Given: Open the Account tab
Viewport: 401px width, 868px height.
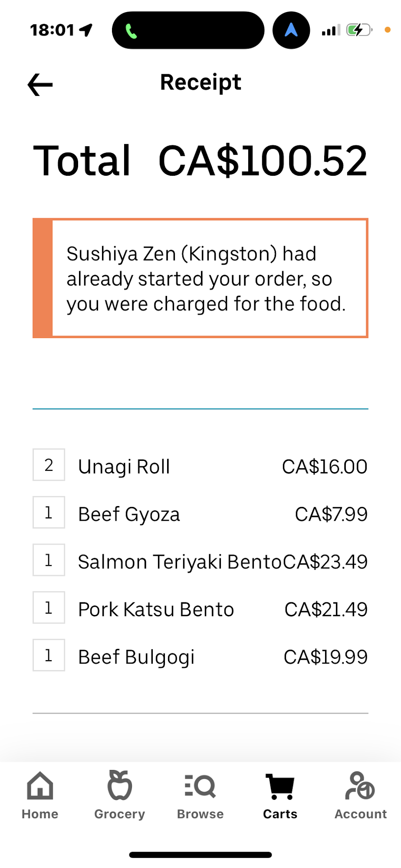Looking at the screenshot, I should [360, 795].
